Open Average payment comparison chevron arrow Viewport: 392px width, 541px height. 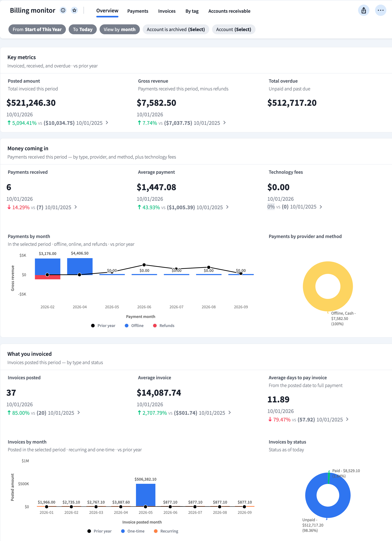[227, 207]
